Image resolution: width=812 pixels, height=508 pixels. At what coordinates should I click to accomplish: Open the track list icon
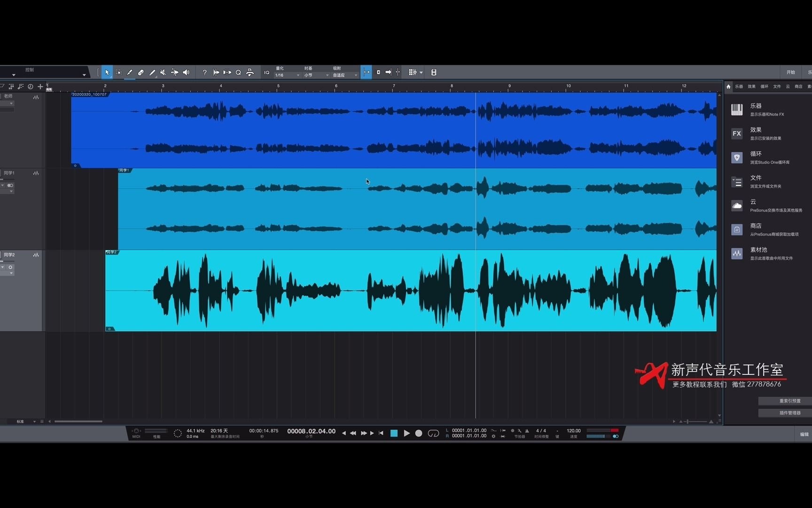coord(11,87)
